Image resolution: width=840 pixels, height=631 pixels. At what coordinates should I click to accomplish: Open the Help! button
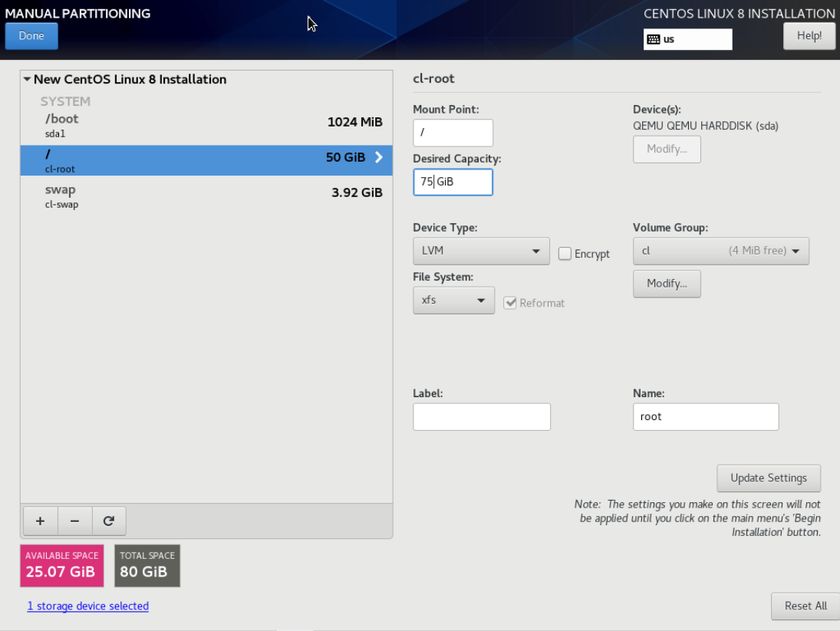pos(809,36)
